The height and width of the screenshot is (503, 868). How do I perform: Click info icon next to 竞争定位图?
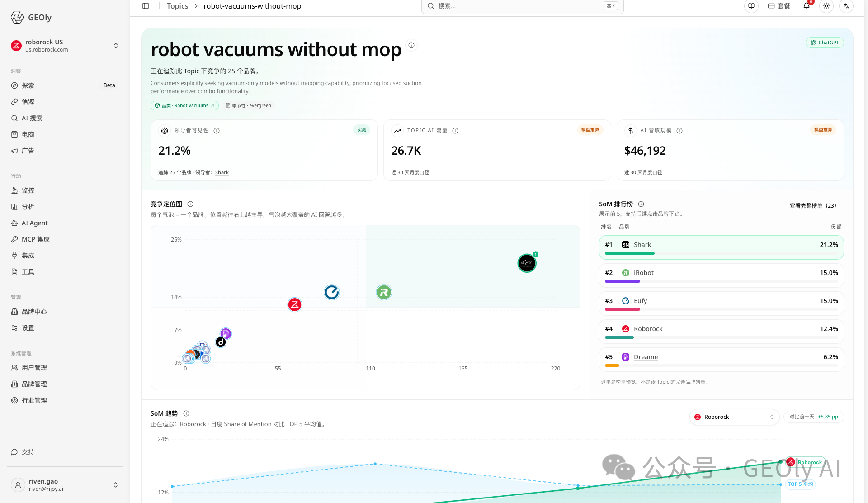pyautogui.click(x=190, y=204)
